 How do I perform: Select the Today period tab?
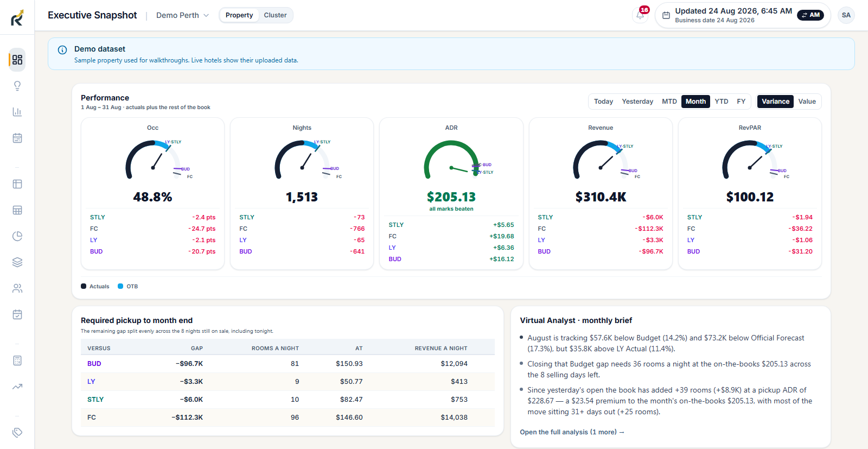point(603,102)
